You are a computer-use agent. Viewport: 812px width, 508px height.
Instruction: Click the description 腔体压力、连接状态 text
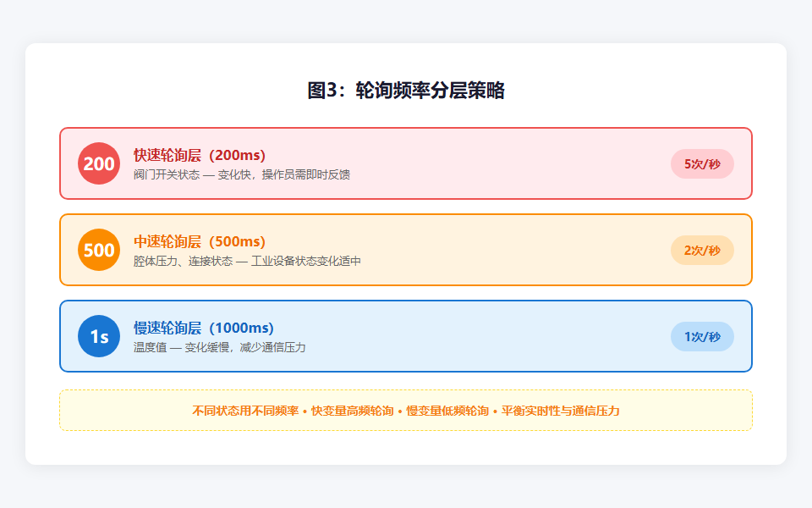pos(183,261)
